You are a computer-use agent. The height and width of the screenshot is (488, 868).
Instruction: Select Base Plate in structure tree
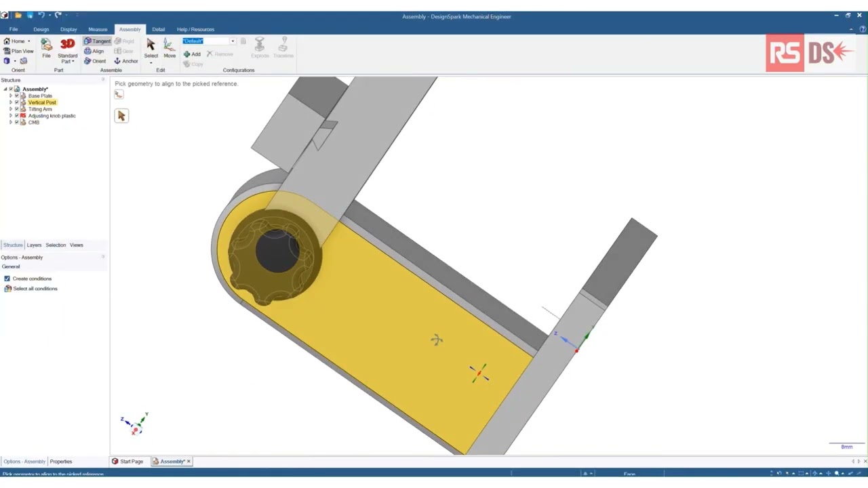click(40, 96)
